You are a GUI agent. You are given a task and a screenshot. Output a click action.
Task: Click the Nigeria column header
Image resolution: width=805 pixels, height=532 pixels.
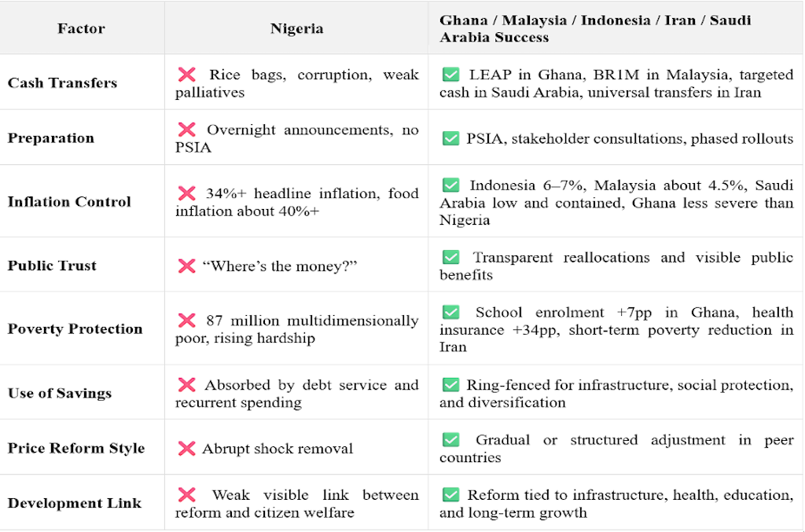coord(296,29)
